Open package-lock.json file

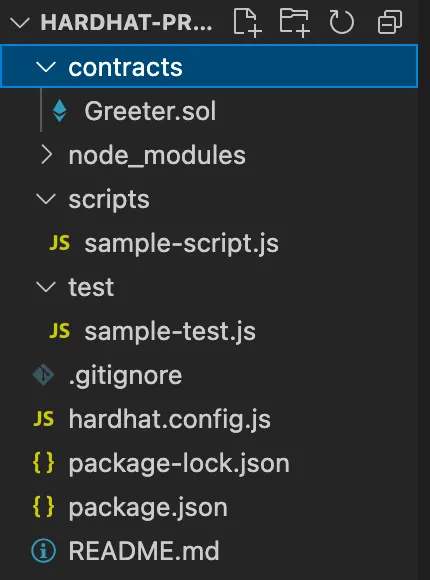coord(179,464)
